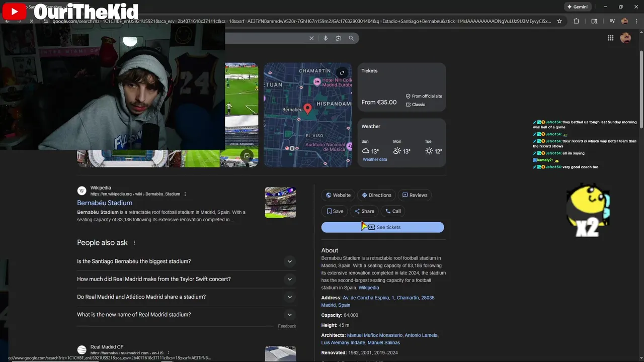Open the Real Madrid CF result thumbnail
Image resolution: width=644 pixels, height=362 pixels.
pyautogui.click(x=280, y=353)
